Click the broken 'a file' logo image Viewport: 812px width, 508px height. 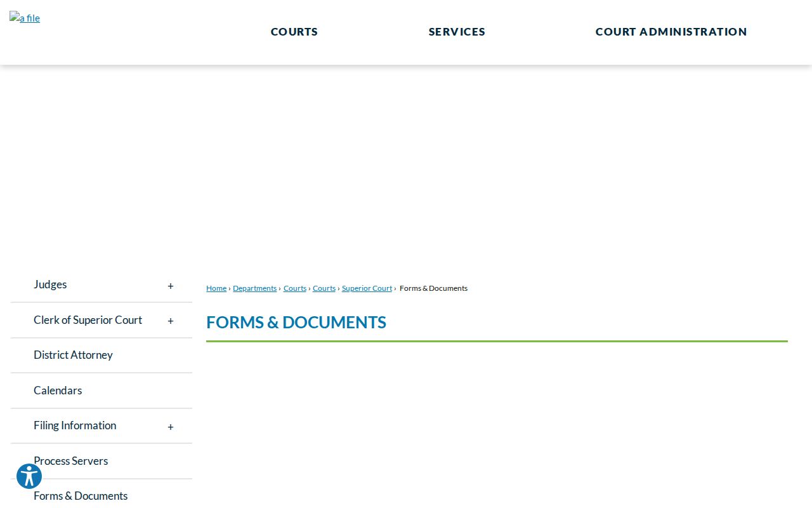25,18
